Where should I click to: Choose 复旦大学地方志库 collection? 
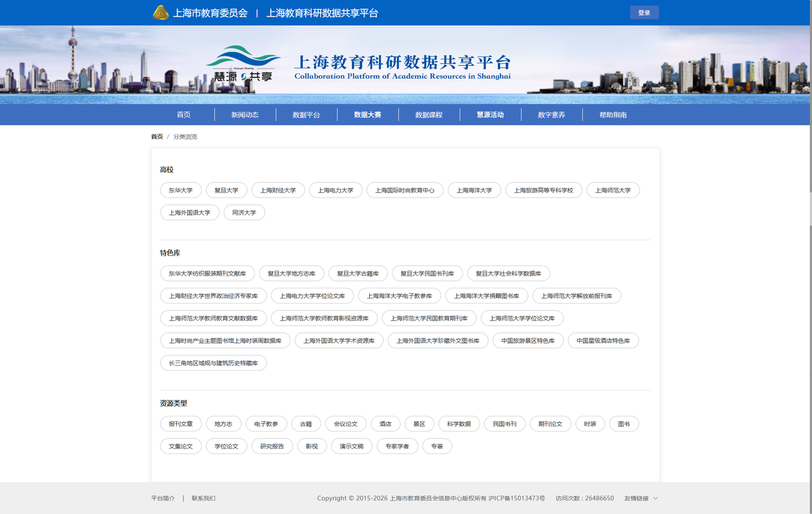(x=292, y=273)
